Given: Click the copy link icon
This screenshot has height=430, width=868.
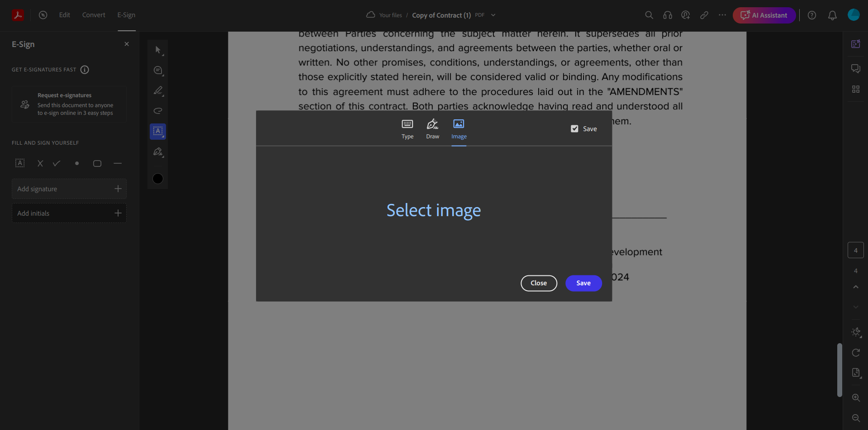Looking at the screenshot, I should 704,15.
